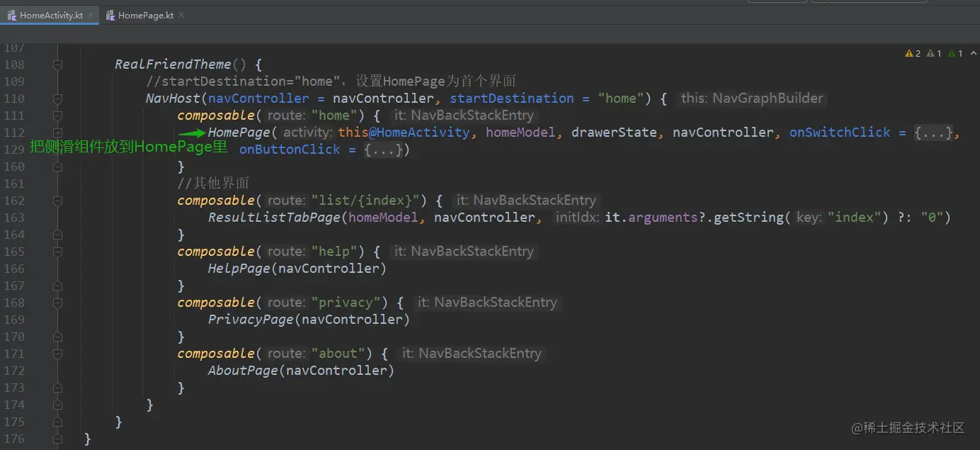Click the RealFriendTheme function call
Viewport: 980px width, 450px height.
tap(173, 64)
